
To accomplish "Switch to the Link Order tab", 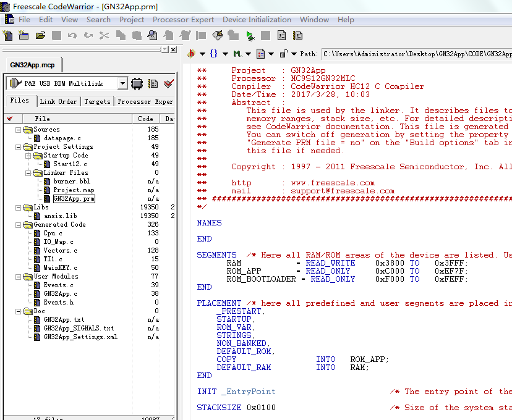I will point(58,101).
